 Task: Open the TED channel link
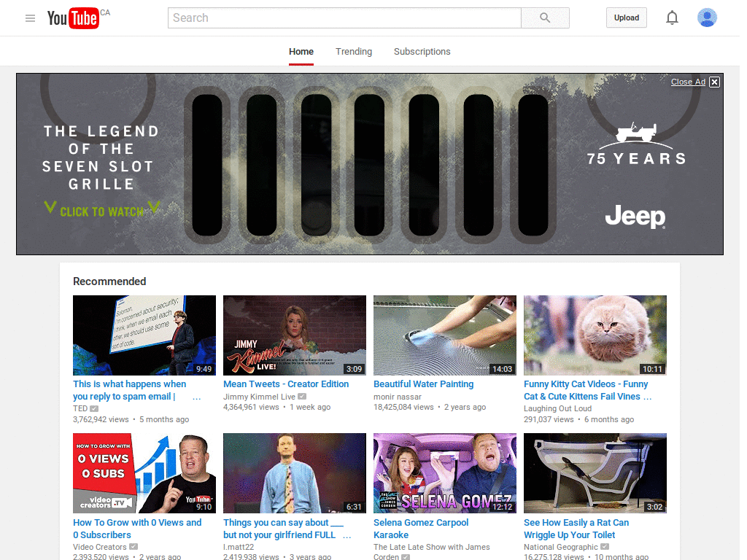[80, 408]
